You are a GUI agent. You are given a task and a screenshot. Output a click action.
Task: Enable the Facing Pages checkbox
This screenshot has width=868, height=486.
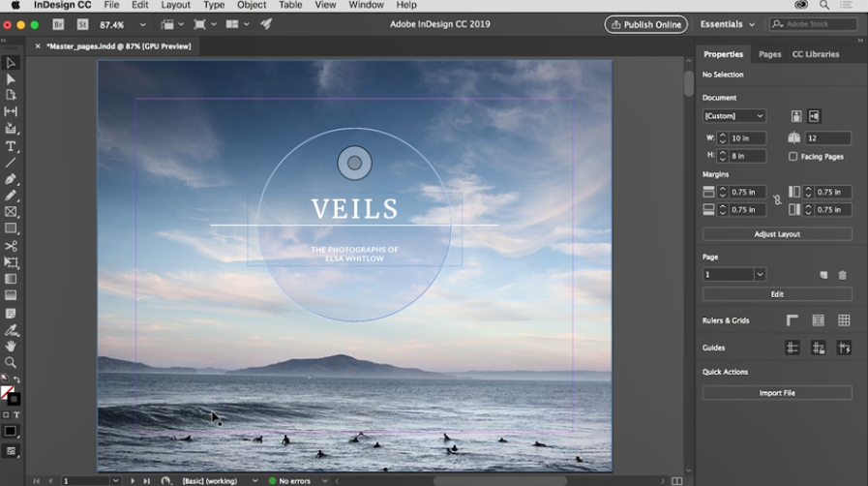793,156
